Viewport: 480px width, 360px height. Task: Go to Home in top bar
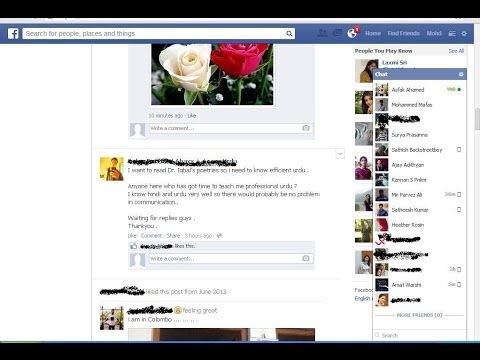click(373, 33)
